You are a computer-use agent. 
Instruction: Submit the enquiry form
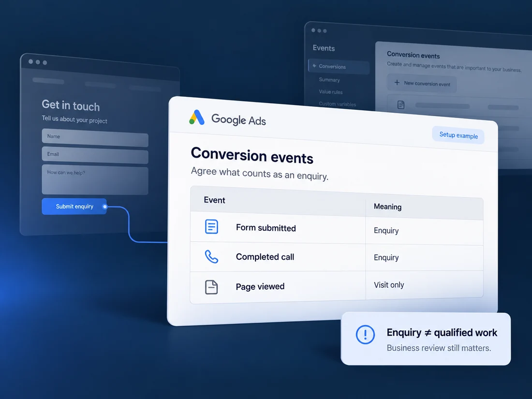pyautogui.click(x=74, y=207)
